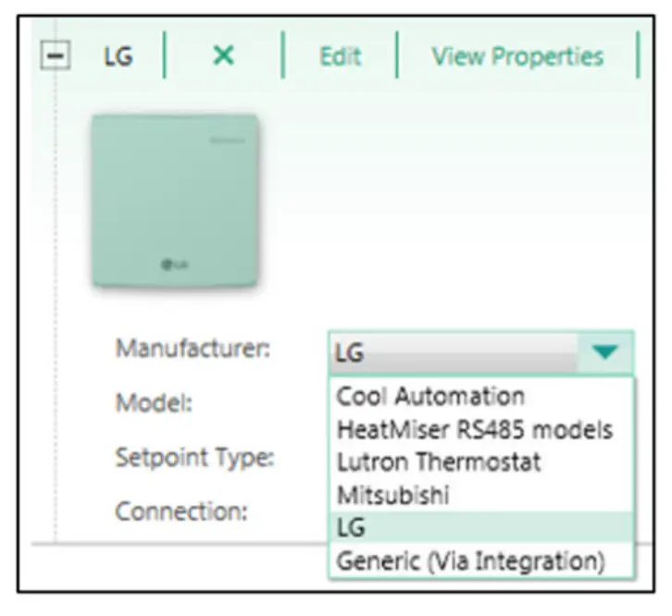
Task: Click the Setpoint Type: label
Action: click(x=194, y=458)
